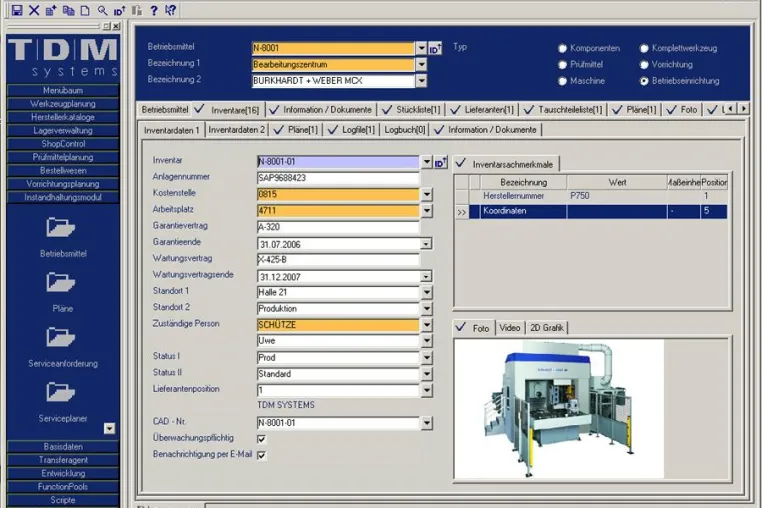Click the ID button beside the Betriebsmittel field

[x=435, y=48]
